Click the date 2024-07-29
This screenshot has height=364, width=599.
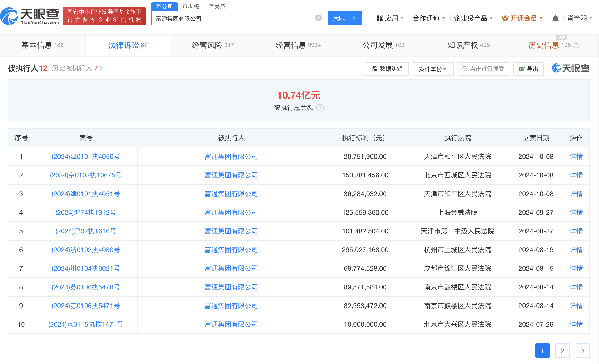click(536, 324)
